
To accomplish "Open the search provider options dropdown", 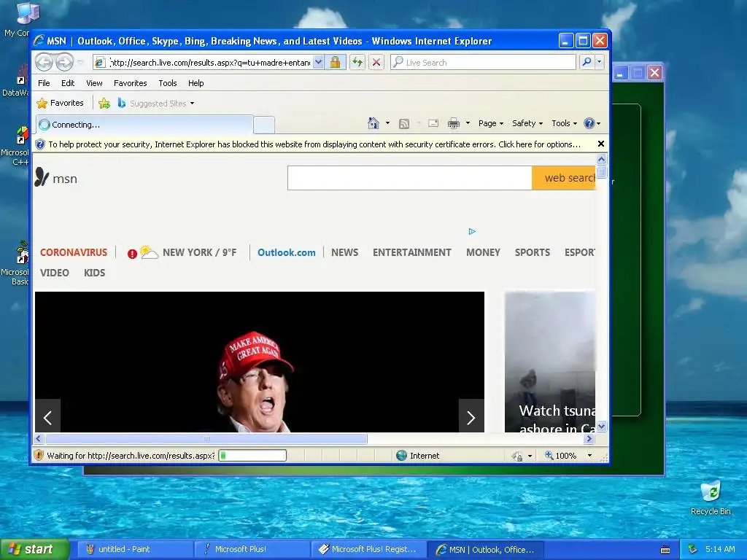I will [x=600, y=63].
